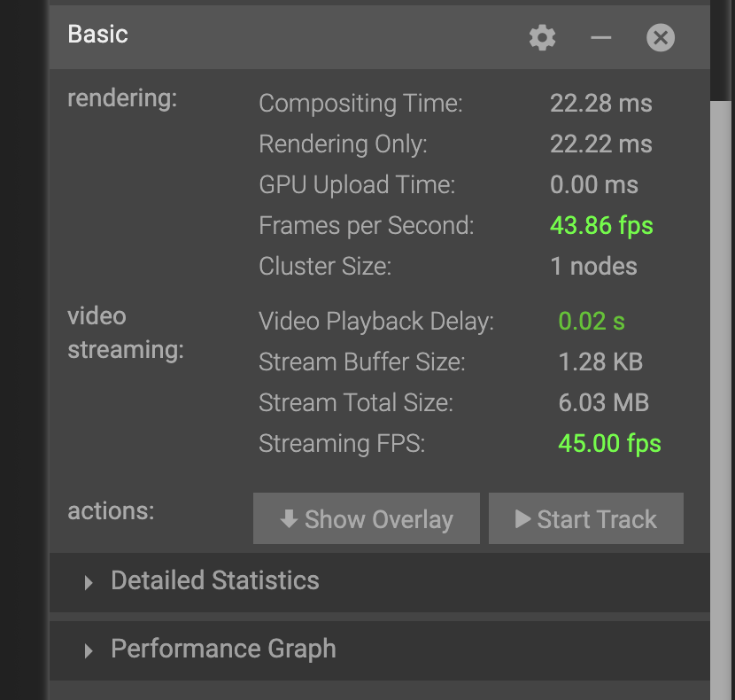Minimize the Basic panel with the dash icon

[x=601, y=37]
